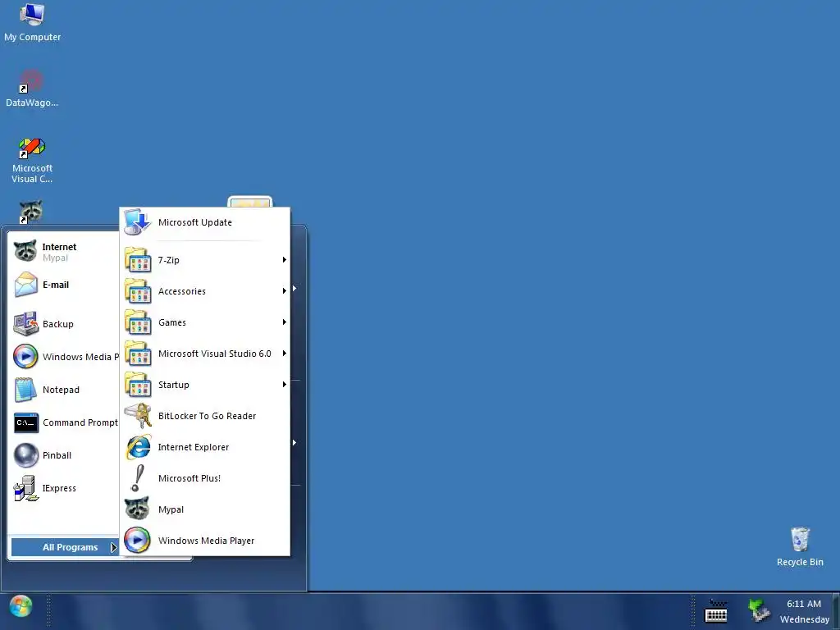Expand the 7-Zip folder submenu
Viewport: 840px width, 630px height.
coord(204,260)
